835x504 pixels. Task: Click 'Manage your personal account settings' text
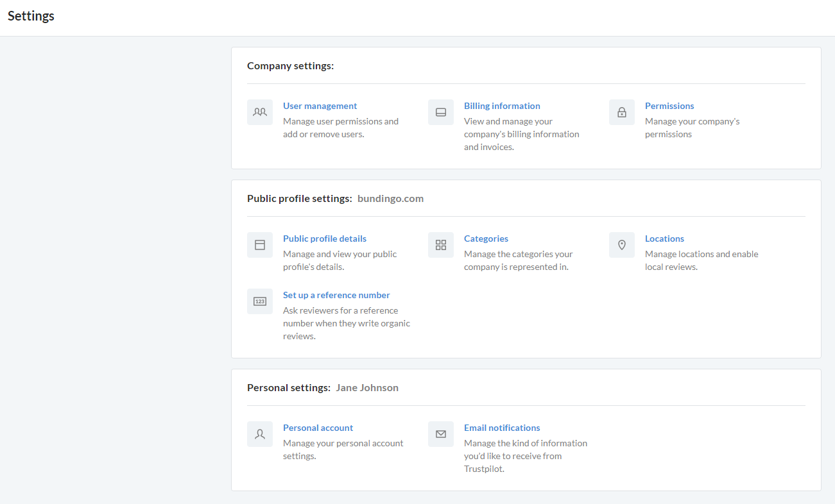pyautogui.click(x=343, y=449)
